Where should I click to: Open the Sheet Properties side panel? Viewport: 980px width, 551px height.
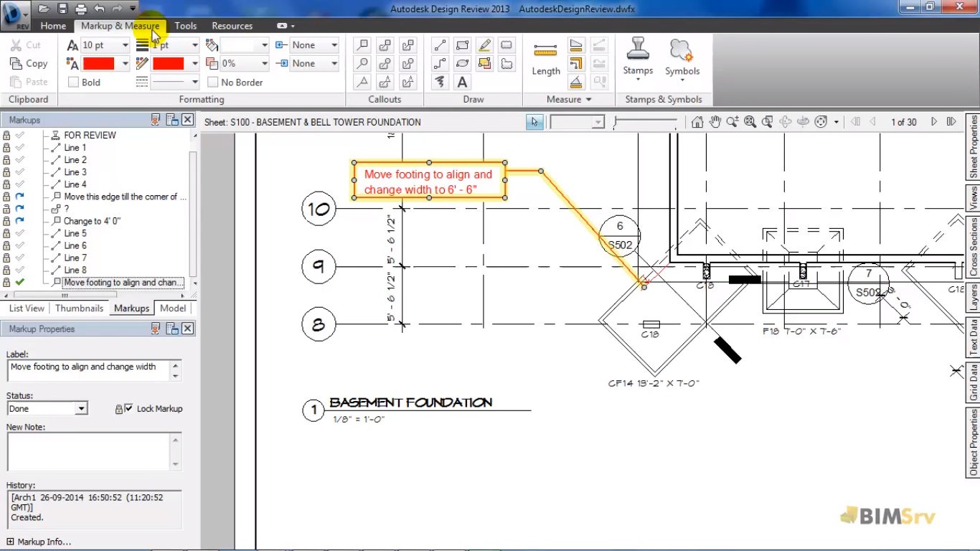(x=973, y=147)
